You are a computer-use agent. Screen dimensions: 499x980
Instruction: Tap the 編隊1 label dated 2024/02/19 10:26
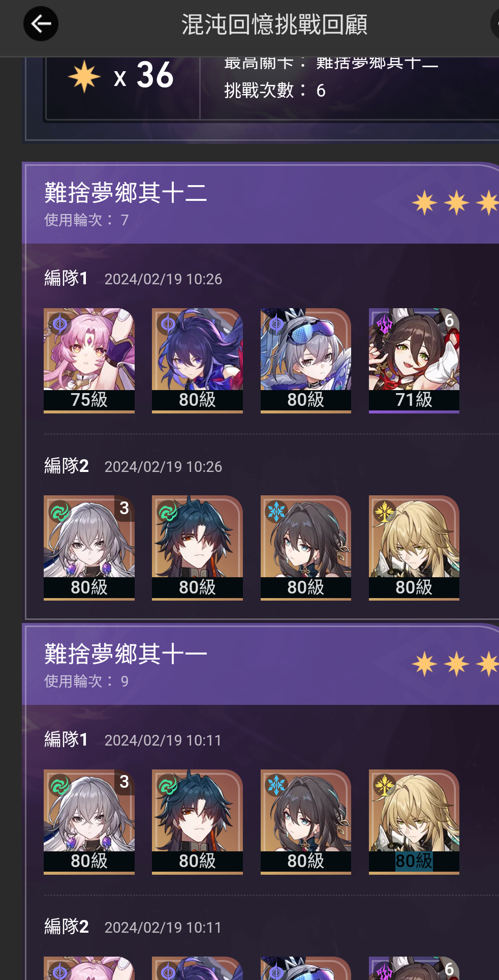[66, 278]
